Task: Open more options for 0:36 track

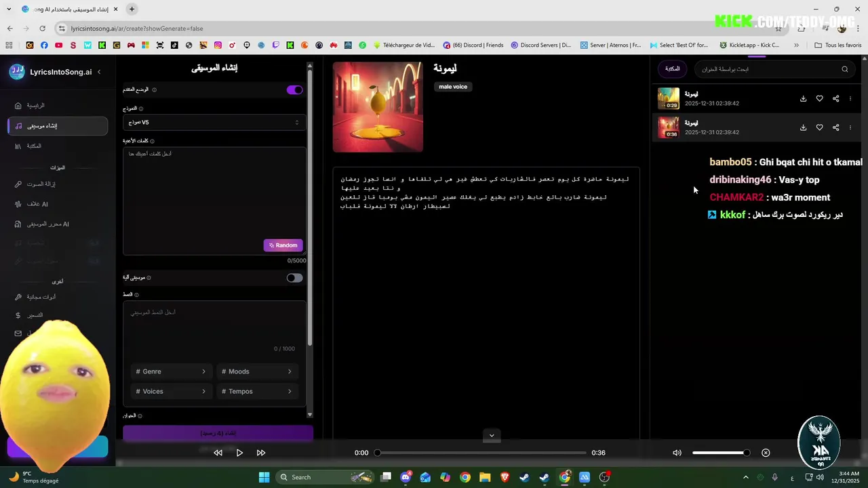Action: click(x=850, y=127)
